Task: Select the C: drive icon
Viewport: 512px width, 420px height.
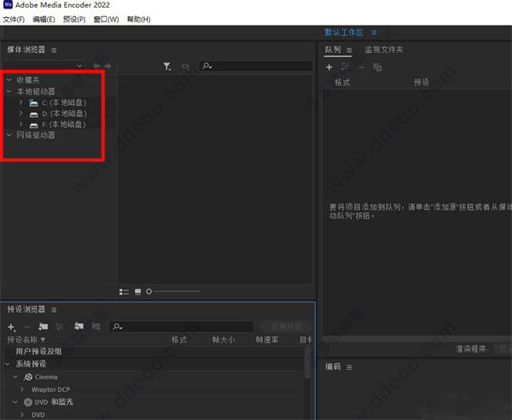Action: point(33,103)
